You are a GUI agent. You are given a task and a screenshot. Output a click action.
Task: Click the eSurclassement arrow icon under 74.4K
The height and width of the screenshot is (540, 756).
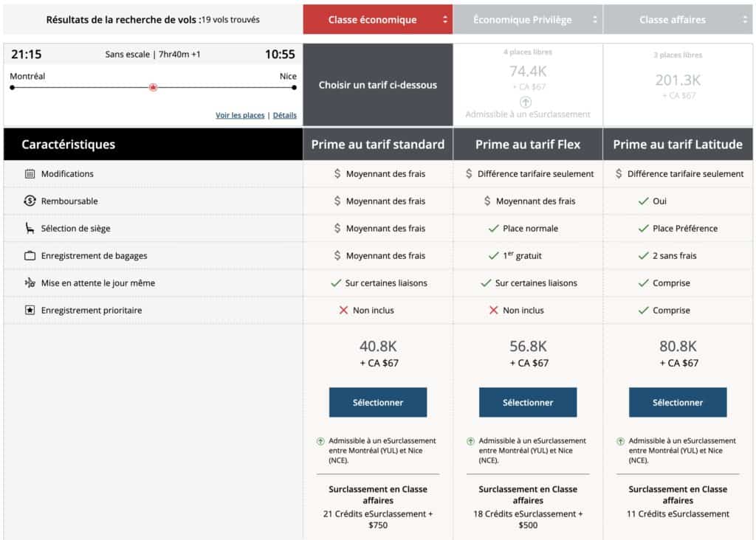[526, 102]
